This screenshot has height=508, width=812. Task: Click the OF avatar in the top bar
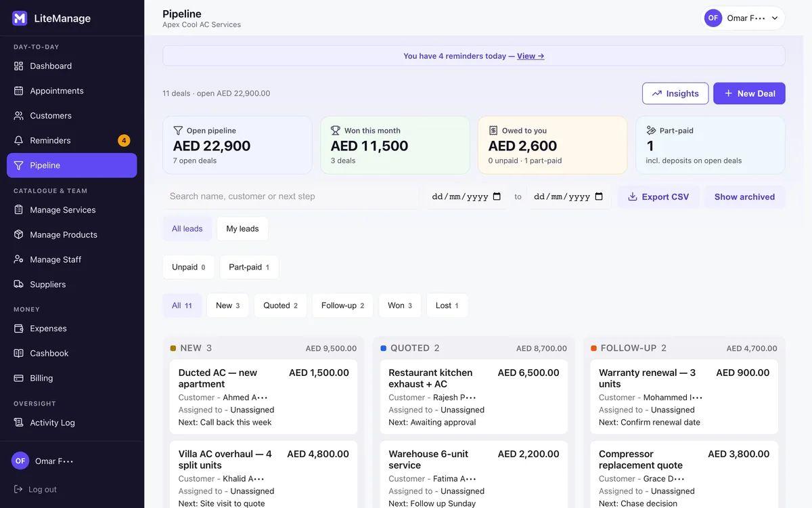click(x=713, y=18)
